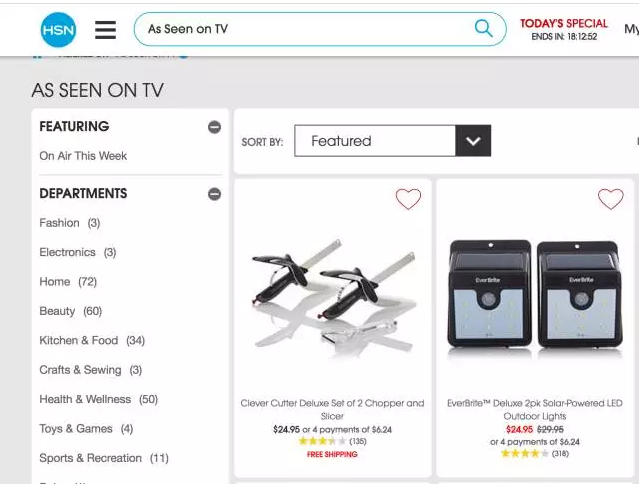Collapse the Departments section
This screenshot has height=484, width=641.
(x=214, y=194)
